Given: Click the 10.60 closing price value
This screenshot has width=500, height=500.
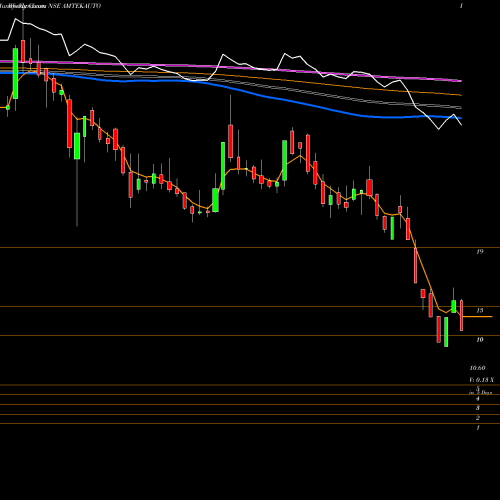Looking at the screenshot, I should coord(477,368).
